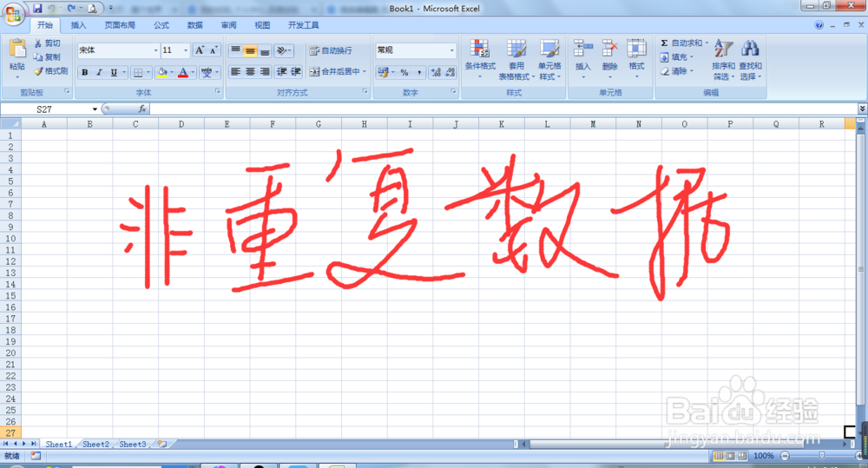The width and height of the screenshot is (868, 468).
Task: Expand the Name Box dropdown arrow
Action: [95, 109]
